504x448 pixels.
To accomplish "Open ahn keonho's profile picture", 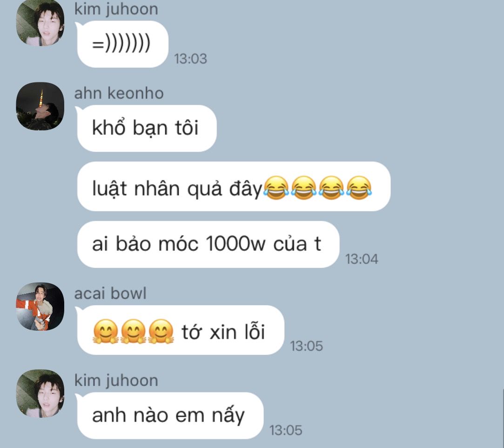I will click(x=40, y=106).
